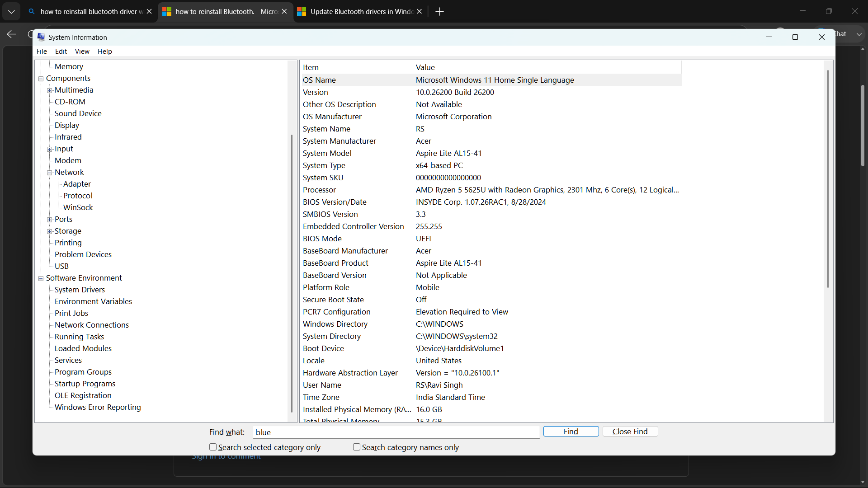Select Printing category
Image resolution: width=868 pixels, height=488 pixels.
pyautogui.click(x=68, y=243)
